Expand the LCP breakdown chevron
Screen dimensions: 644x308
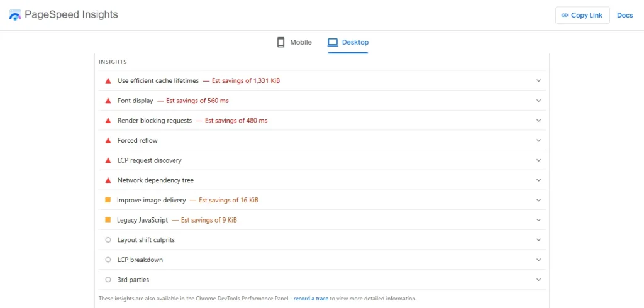(x=538, y=260)
